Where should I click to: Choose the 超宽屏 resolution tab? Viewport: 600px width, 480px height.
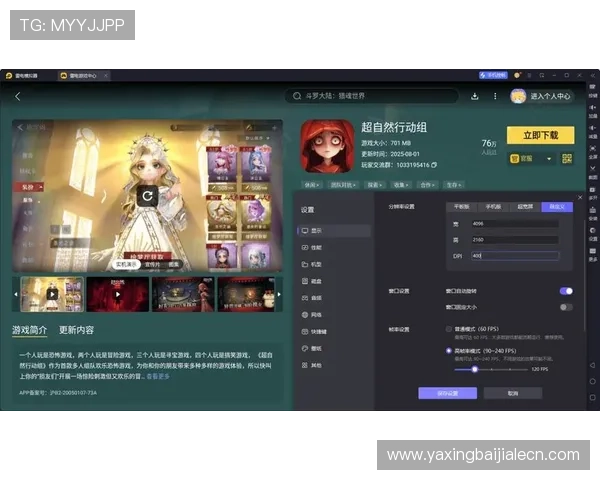pyautogui.click(x=525, y=207)
